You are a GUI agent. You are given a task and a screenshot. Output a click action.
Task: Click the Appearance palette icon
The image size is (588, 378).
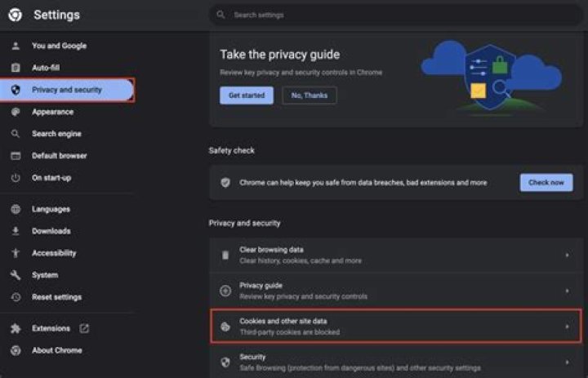16,112
